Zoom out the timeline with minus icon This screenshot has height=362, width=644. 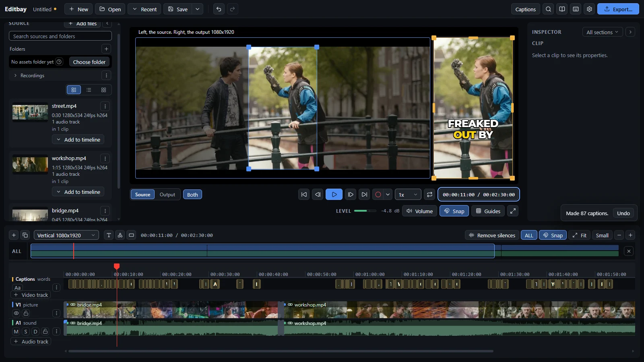click(x=619, y=235)
